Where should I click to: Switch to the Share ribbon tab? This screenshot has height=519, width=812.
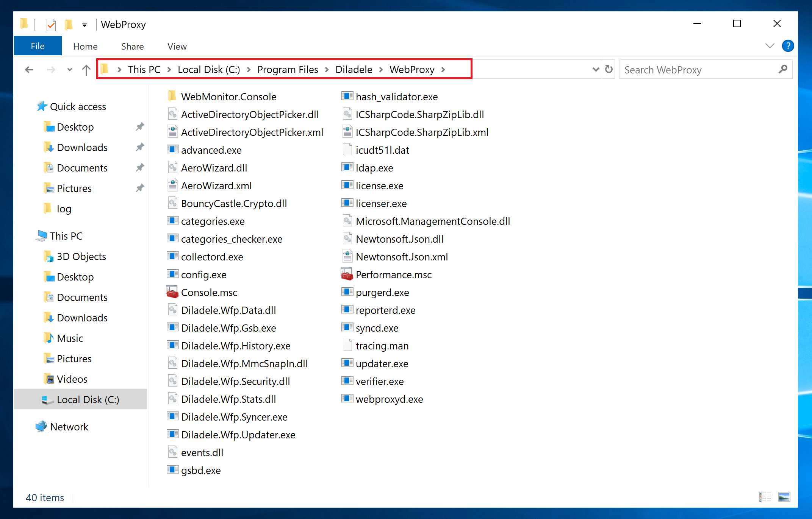coord(132,47)
